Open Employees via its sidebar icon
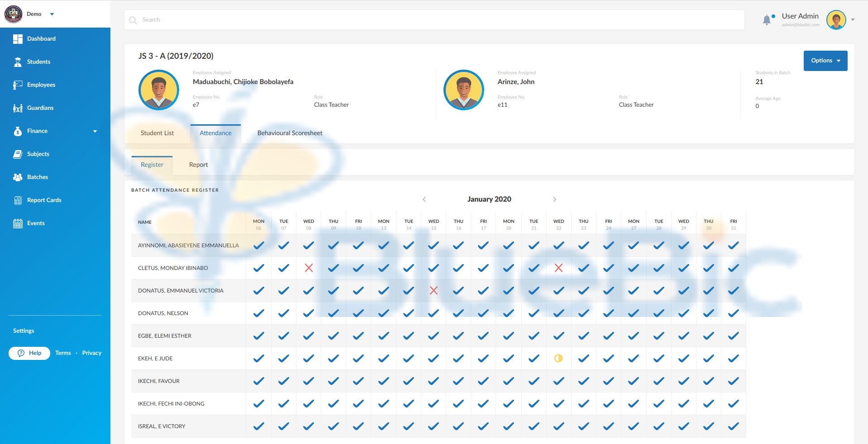The height and width of the screenshot is (444, 868). (18, 85)
